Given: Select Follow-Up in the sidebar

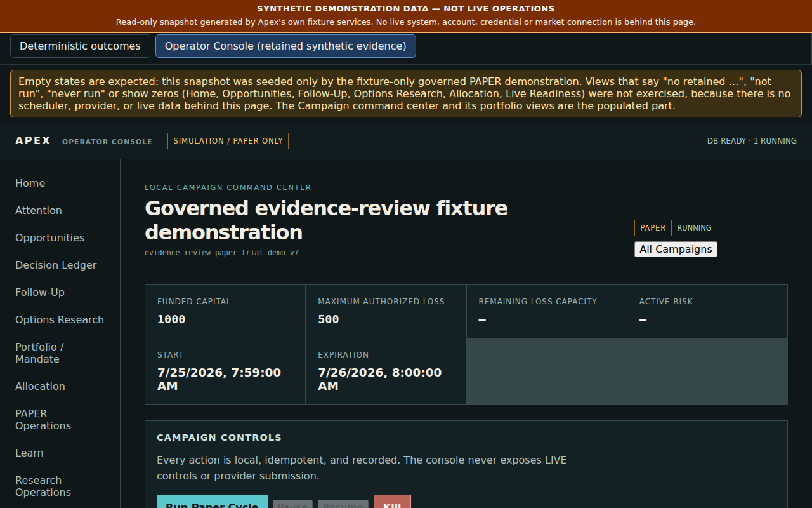Looking at the screenshot, I should tap(40, 292).
